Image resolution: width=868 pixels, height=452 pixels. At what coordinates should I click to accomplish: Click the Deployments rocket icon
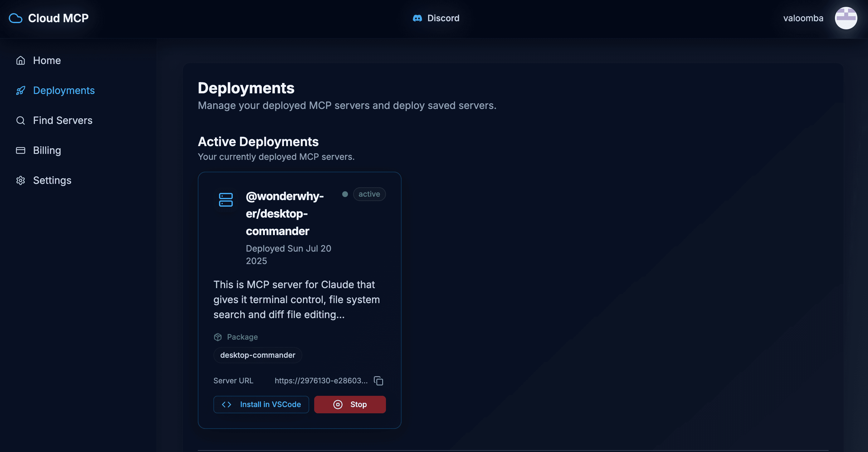(x=21, y=90)
